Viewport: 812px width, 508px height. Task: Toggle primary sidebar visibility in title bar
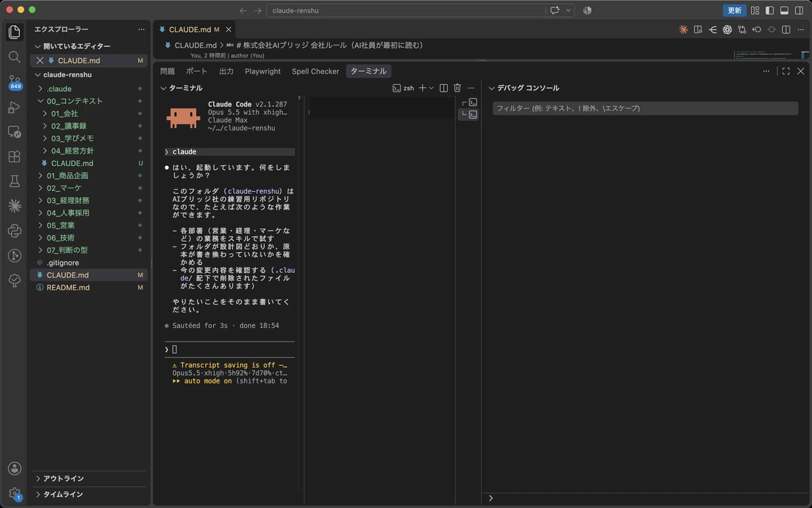coord(769,10)
